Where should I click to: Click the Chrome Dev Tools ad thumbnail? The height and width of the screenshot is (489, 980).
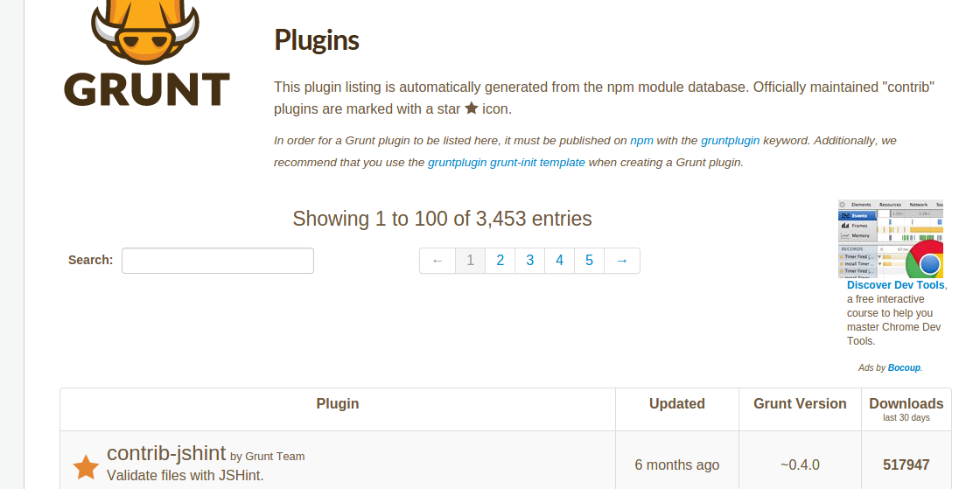click(x=891, y=239)
